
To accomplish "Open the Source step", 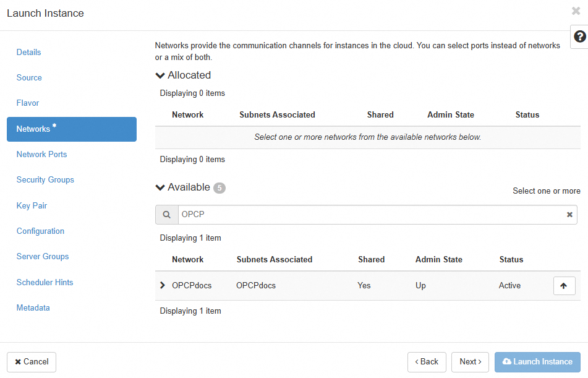I will point(29,77).
